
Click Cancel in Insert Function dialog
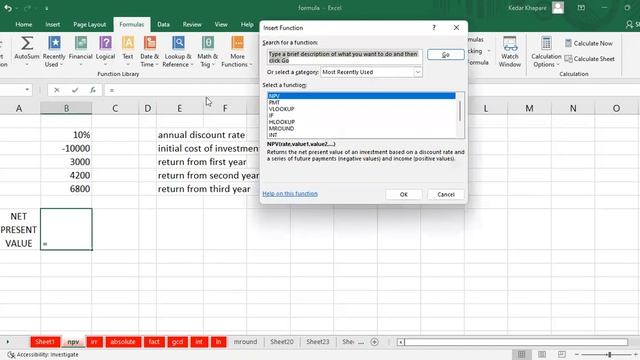coord(446,195)
